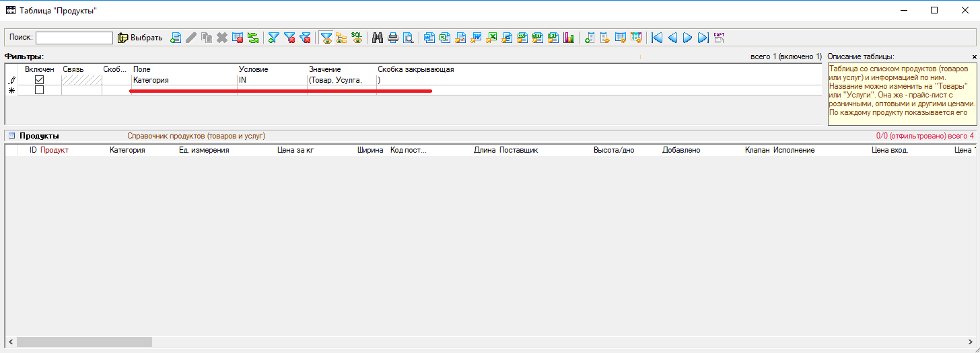Toggle the show filters panel button
980x353 pixels.
tap(326, 38)
